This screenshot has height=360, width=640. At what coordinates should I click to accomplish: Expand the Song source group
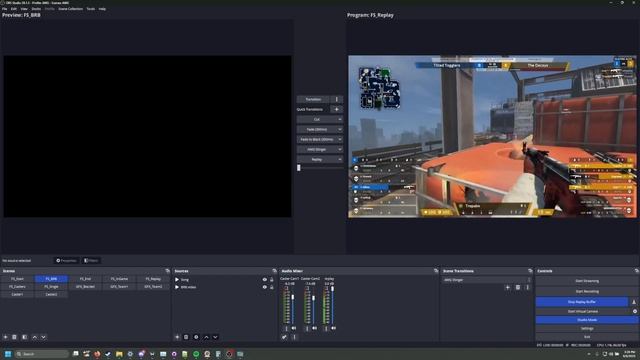click(x=177, y=280)
